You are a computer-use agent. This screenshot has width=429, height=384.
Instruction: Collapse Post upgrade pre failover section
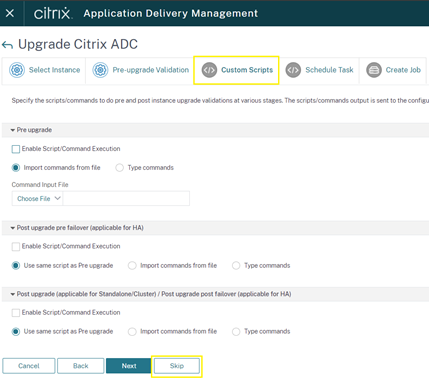(x=13, y=228)
